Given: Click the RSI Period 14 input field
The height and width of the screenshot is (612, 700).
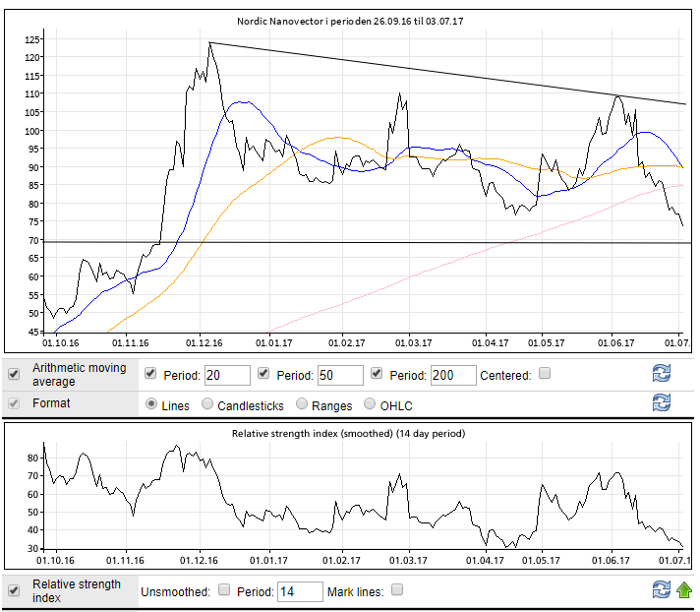Looking at the screenshot, I should (300, 592).
